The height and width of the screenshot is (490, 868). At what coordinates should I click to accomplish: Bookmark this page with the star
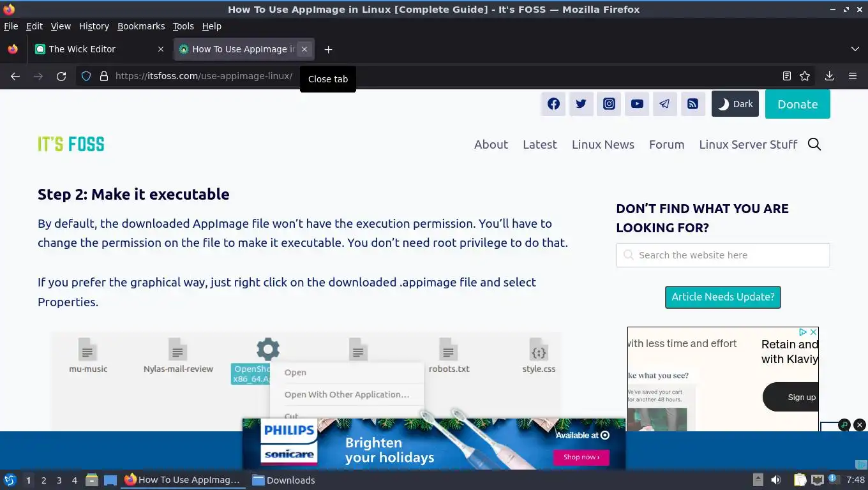click(x=805, y=76)
